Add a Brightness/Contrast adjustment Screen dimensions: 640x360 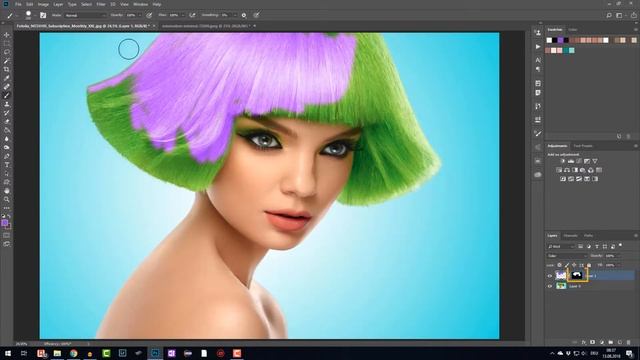point(562,161)
